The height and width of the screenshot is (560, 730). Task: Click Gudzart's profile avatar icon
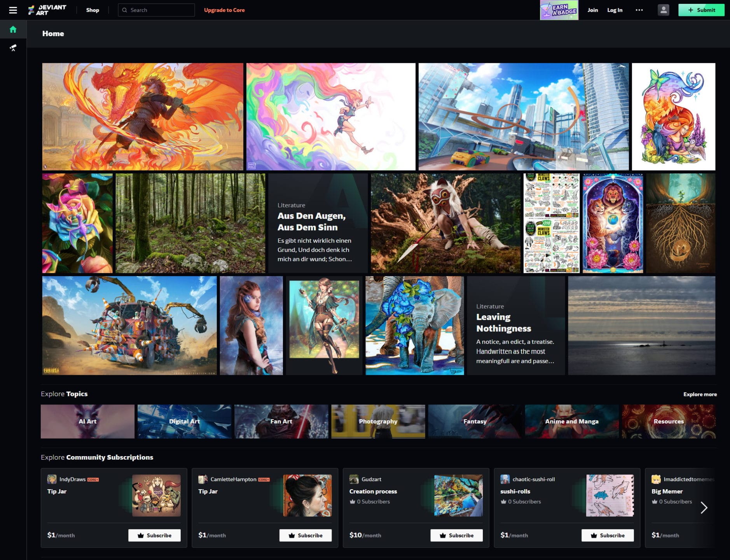point(354,479)
